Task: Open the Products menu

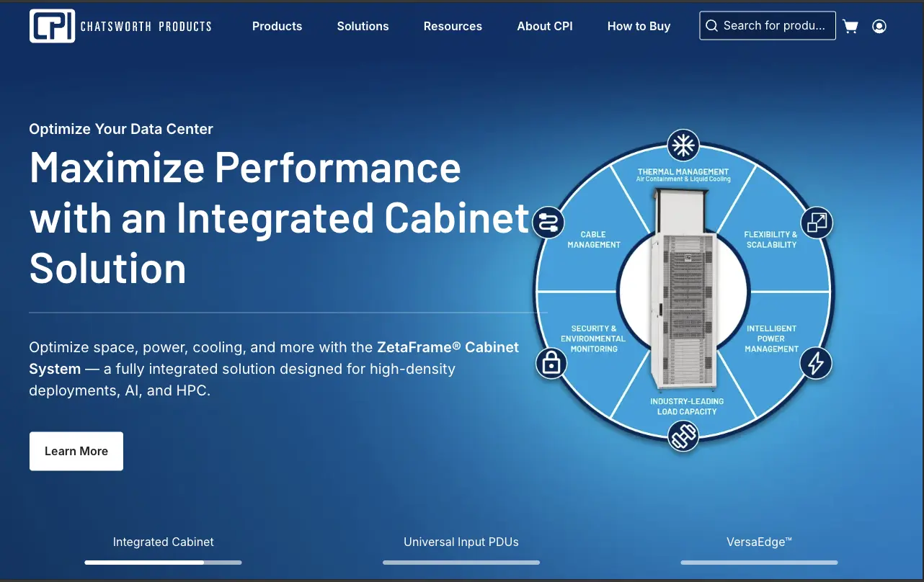Action: [277, 26]
